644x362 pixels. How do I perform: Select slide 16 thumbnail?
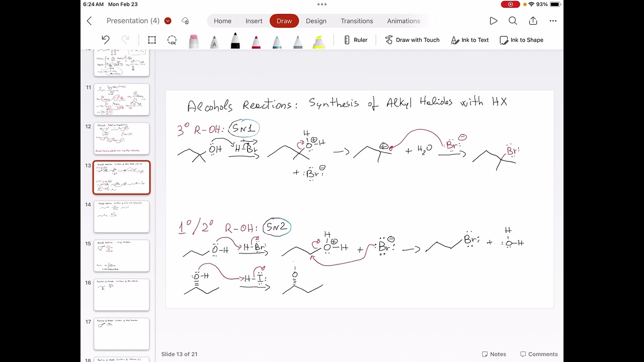pos(122,295)
